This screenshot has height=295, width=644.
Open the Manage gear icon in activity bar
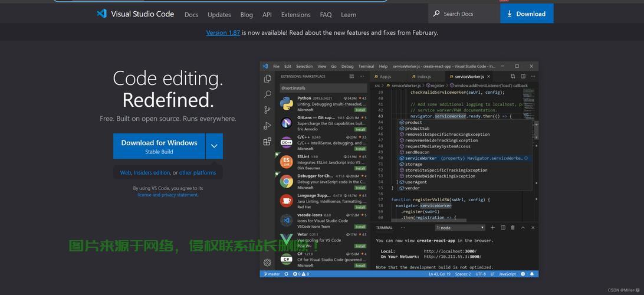267,263
